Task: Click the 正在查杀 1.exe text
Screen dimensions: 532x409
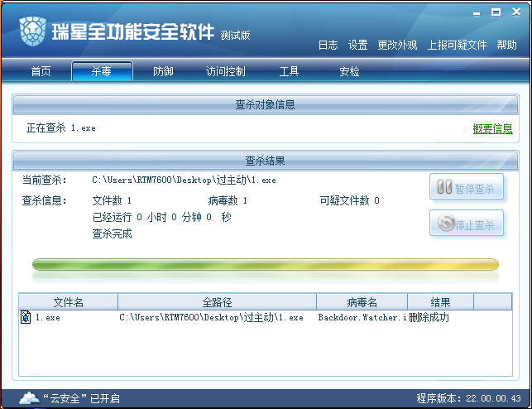Action: (61, 128)
